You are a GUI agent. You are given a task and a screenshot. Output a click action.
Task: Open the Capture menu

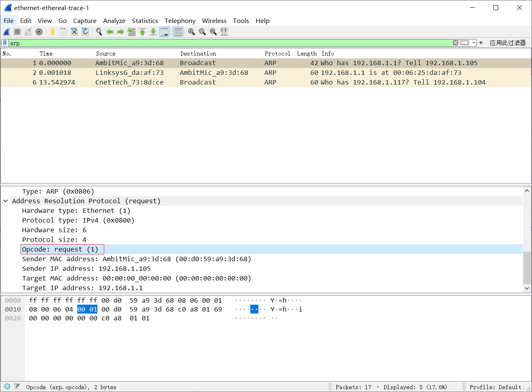pos(85,21)
